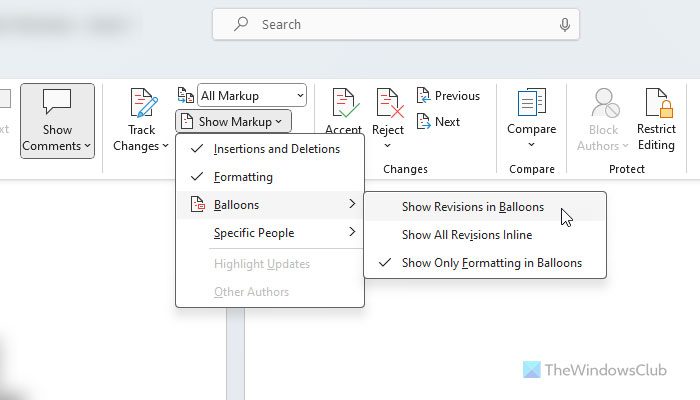Select Show All Revisions Inline

(467, 235)
